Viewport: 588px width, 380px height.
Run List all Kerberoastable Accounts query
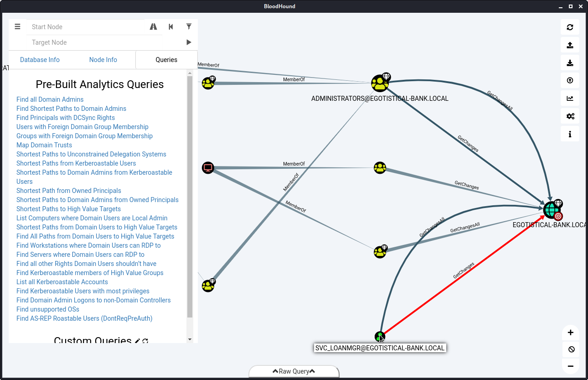click(62, 282)
